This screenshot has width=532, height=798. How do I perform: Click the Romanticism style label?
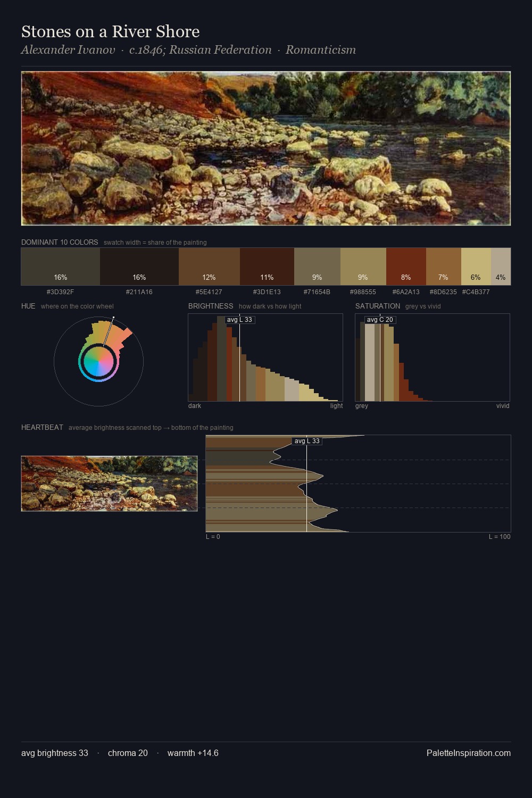pyautogui.click(x=321, y=50)
